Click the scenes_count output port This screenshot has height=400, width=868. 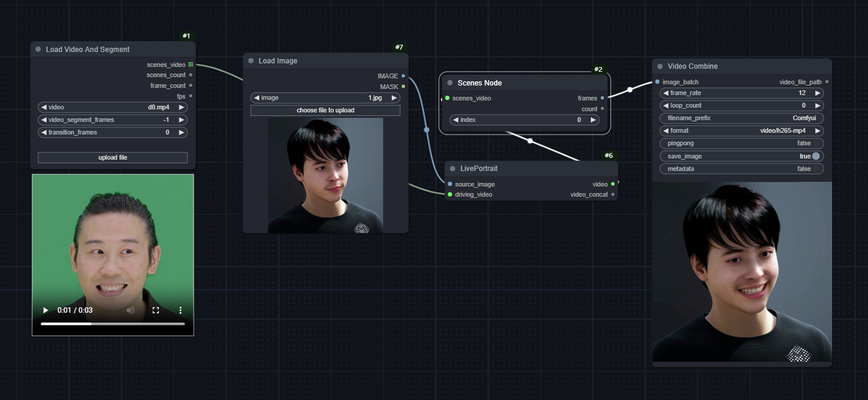click(191, 75)
